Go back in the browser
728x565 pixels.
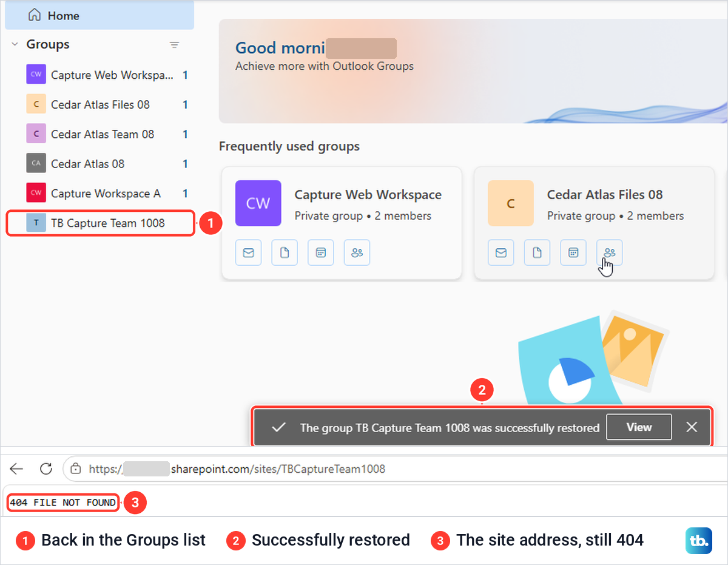(16, 469)
